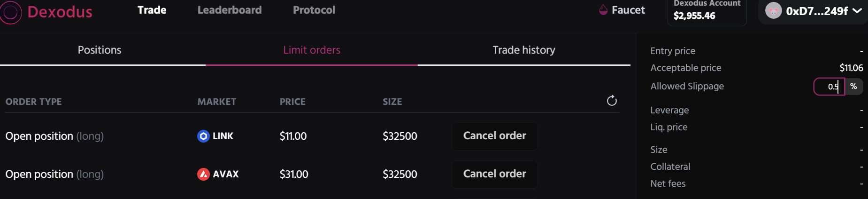
Task: Click the Allowed Slippage input field
Action: (829, 87)
